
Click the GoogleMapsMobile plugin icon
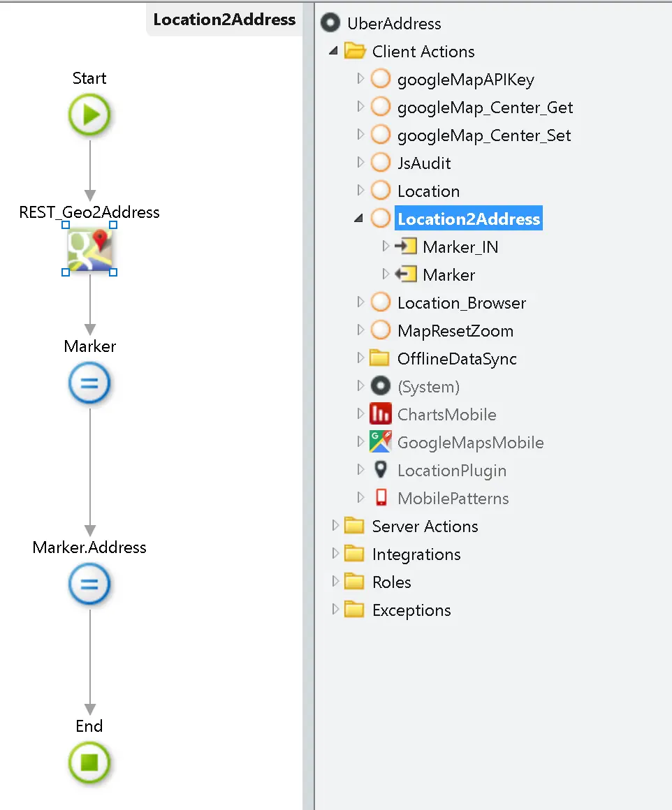tap(380, 442)
